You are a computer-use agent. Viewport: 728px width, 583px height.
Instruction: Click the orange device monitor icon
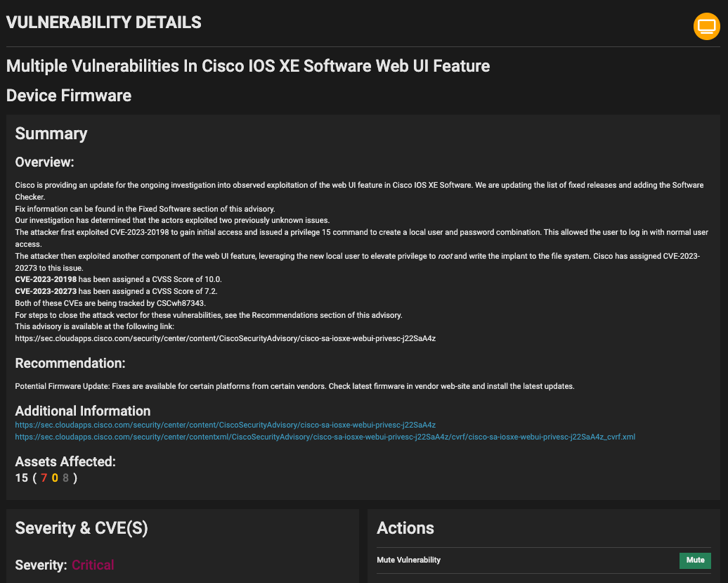coord(707,27)
